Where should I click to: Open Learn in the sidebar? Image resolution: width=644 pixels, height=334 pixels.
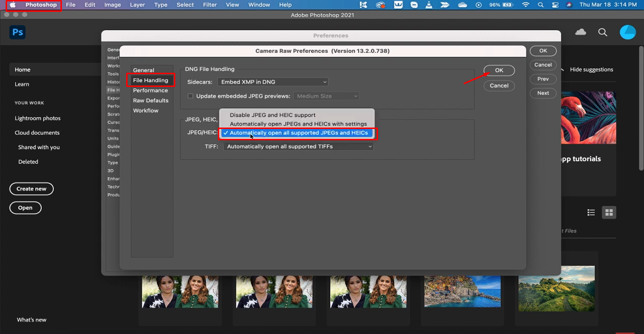22,84
